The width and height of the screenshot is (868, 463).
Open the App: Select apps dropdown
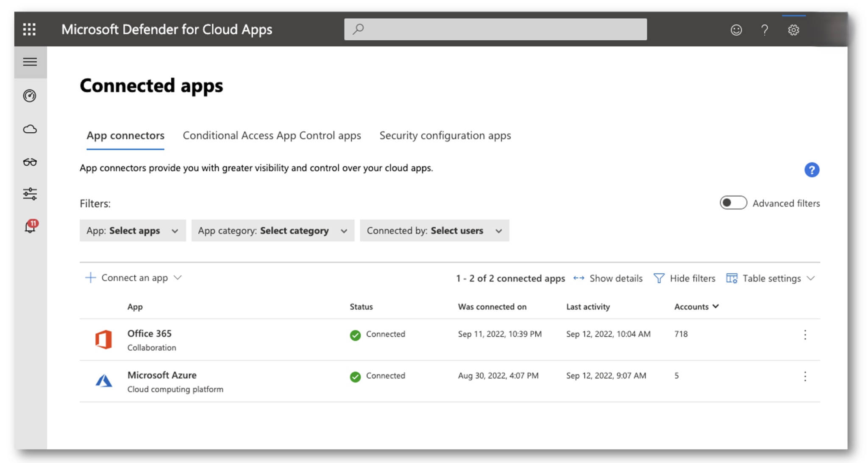(133, 231)
